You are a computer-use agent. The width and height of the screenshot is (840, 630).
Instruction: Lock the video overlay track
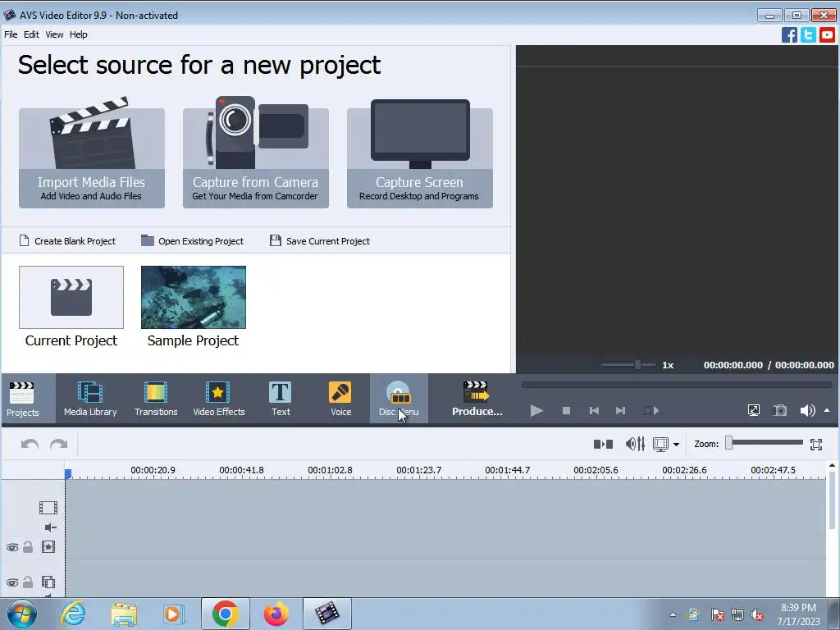point(28,582)
